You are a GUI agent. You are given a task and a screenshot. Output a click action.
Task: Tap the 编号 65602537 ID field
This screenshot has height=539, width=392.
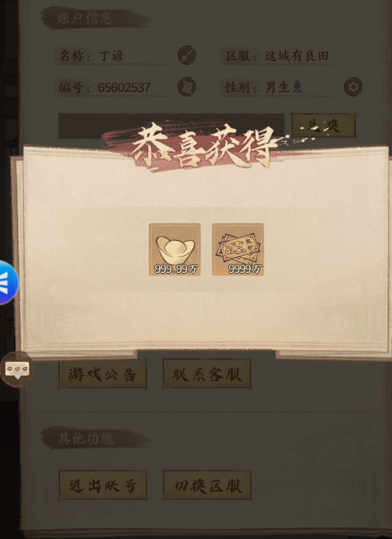[111, 87]
